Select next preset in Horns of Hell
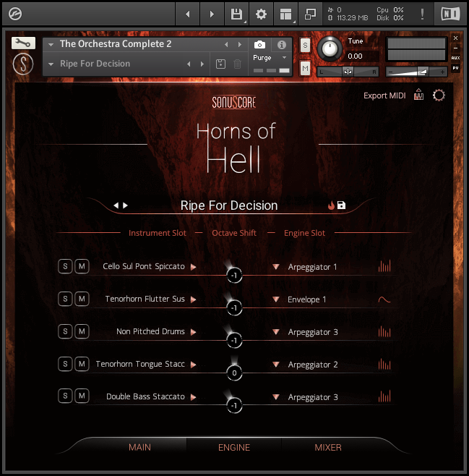 pyautogui.click(x=125, y=205)
